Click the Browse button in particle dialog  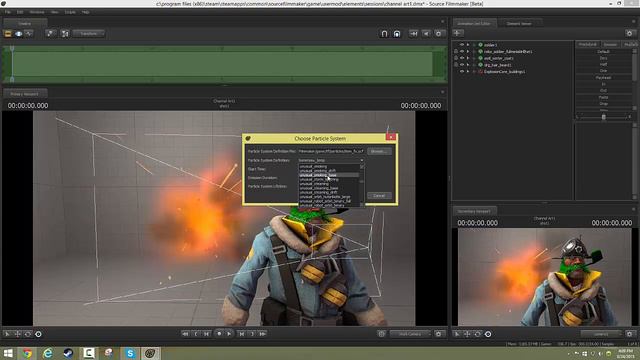point(379,151)
